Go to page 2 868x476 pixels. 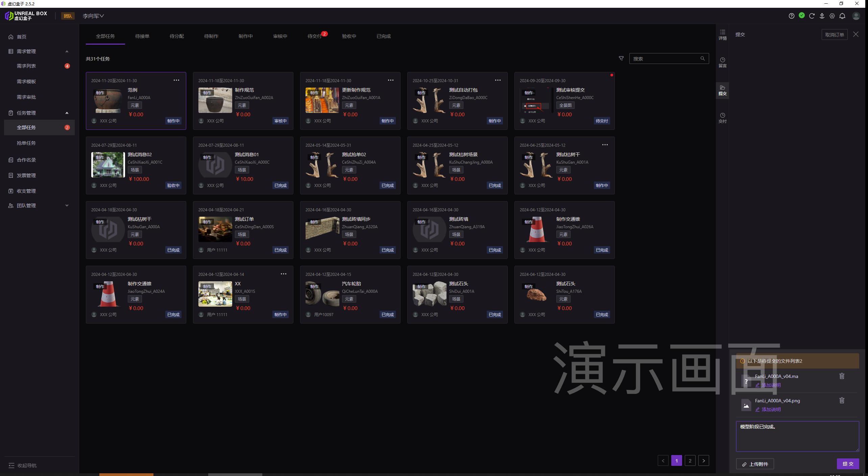tap(690, 460)
